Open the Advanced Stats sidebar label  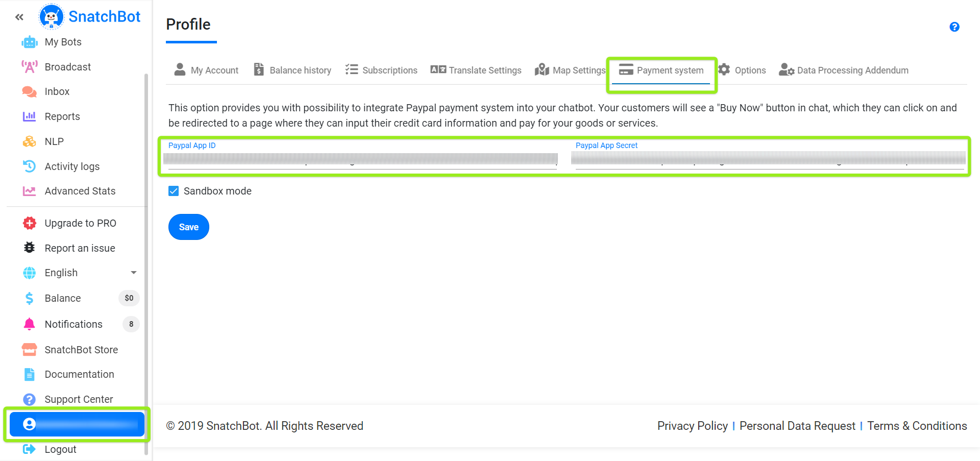point(80,191)
